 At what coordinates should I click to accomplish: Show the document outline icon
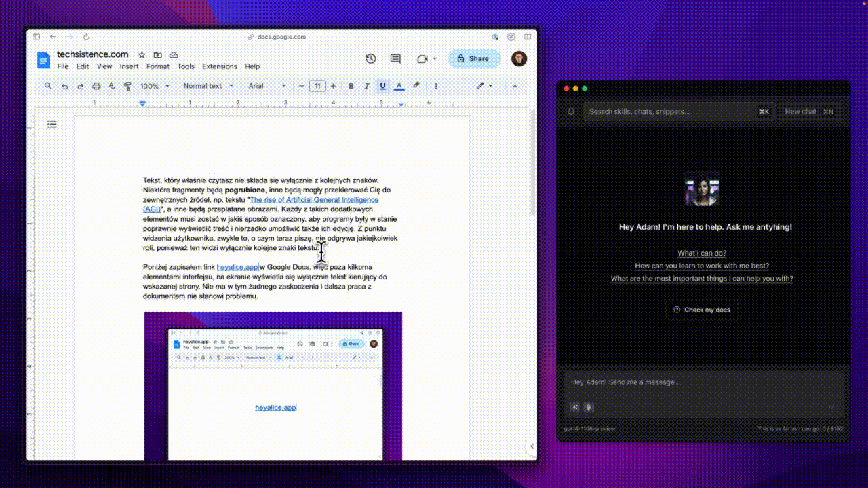point(52,124)
